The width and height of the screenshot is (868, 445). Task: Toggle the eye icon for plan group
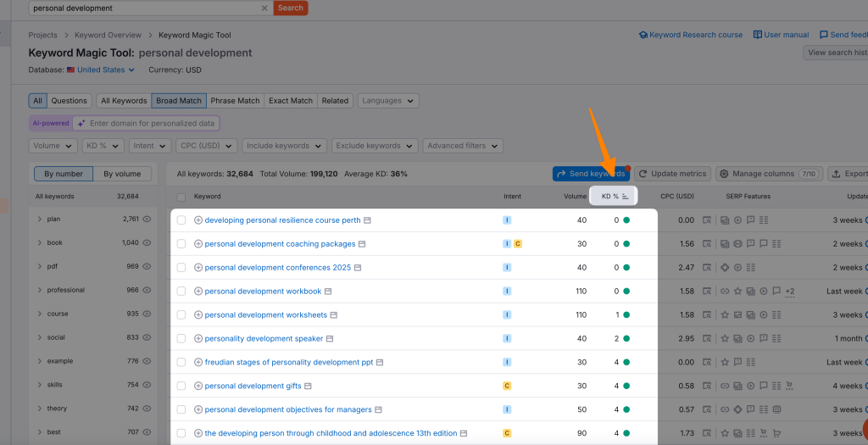coord(147,220)
